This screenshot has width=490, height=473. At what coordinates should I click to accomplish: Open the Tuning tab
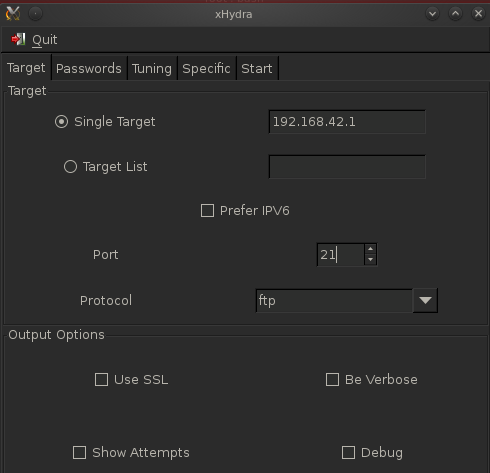152,68
